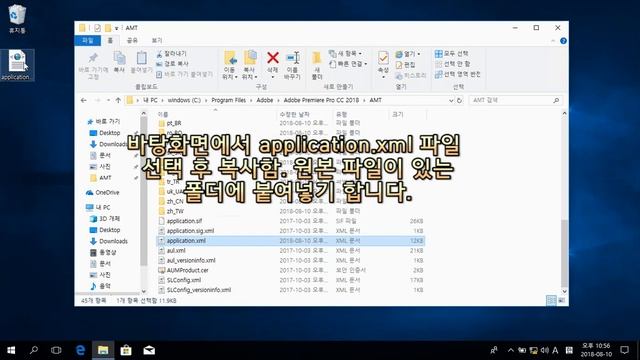This screenshot has width=640, height=360.
Task: Click the Refresh button in address bar
Action: tap(460, 100)
